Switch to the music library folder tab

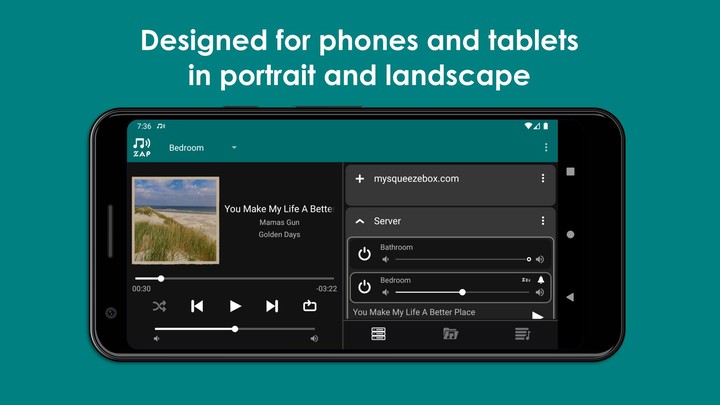(450, 334)
